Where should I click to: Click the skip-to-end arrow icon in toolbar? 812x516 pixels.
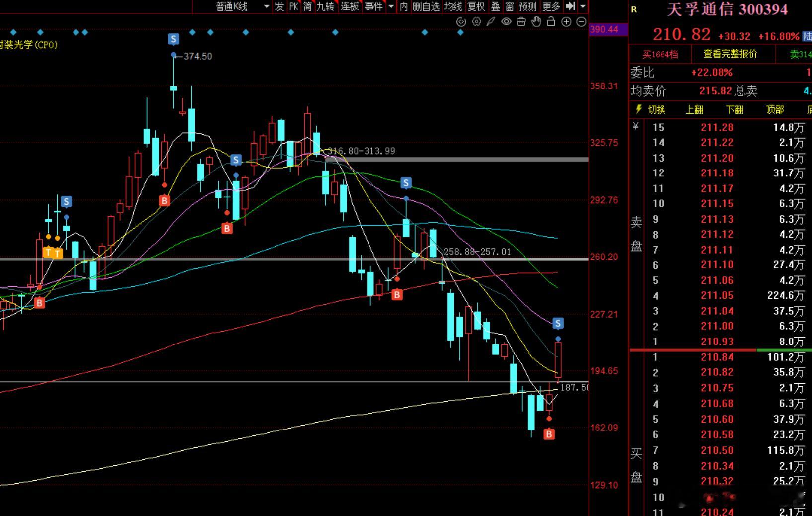570,6
